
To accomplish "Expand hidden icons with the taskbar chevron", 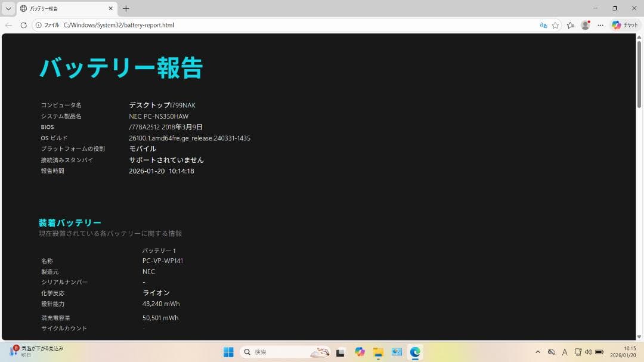I will 538,352.
